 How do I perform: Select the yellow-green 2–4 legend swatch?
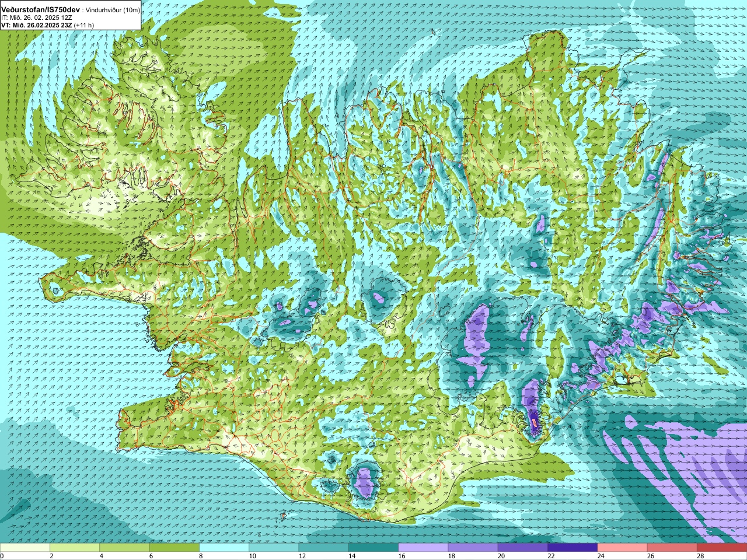tap(75, 548)
